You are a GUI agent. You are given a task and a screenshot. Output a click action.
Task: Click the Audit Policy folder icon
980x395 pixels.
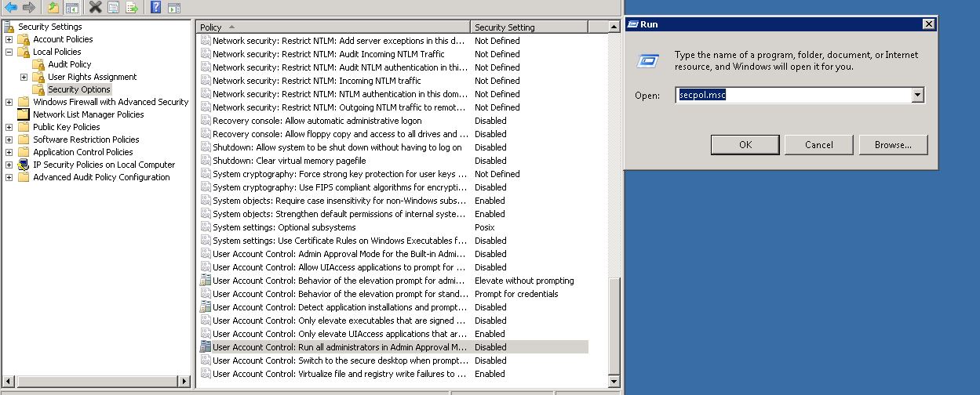point(38,64)
